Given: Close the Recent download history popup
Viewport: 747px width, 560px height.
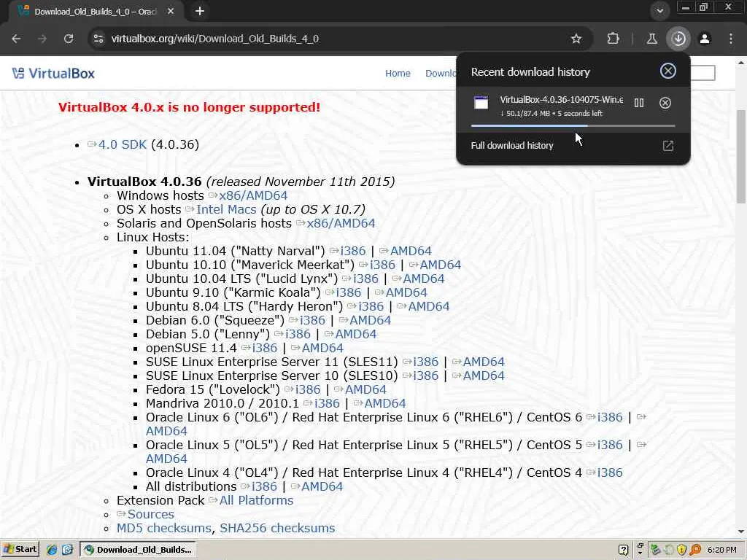Looking at the screenshot, I should tap(668, 71).
